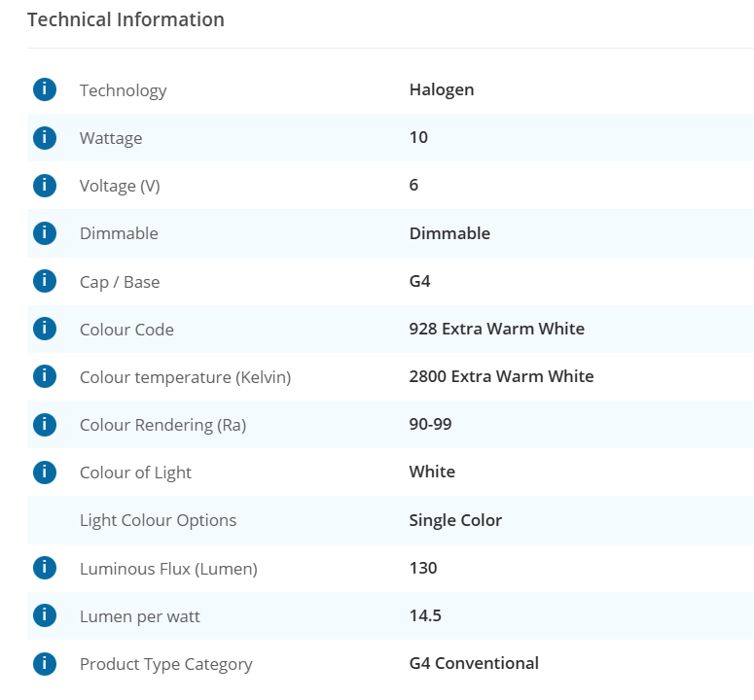Select the Light Colour Options label
Screen dimensions: 754x700
click(x=158, y=520)
